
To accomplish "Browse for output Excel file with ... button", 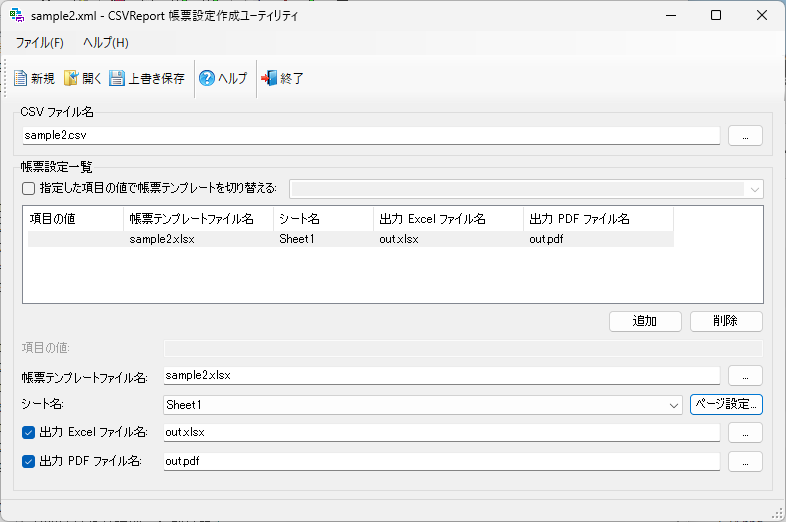I will 745,433.
